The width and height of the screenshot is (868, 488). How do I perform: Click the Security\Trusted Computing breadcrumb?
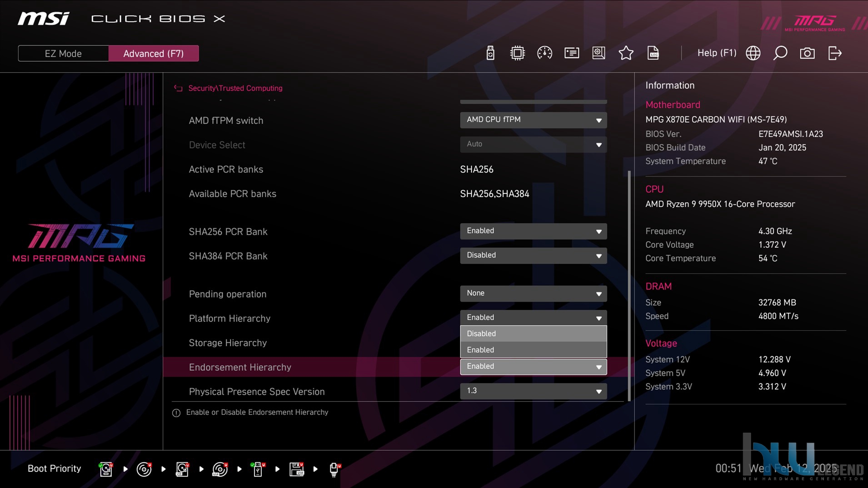pos(235,88)
